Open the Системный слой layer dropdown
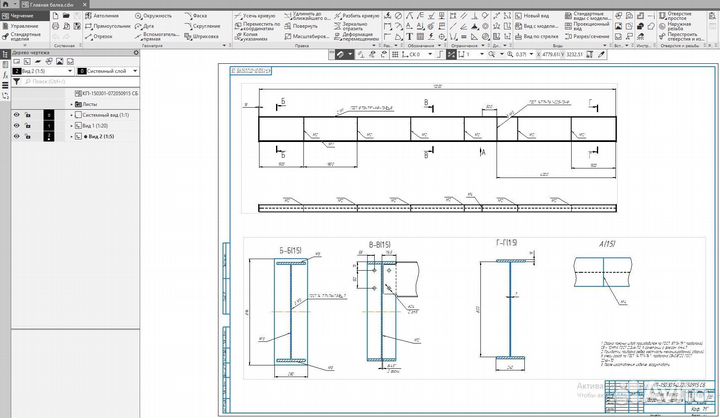720x418 pixels. (x=135, y=72)
